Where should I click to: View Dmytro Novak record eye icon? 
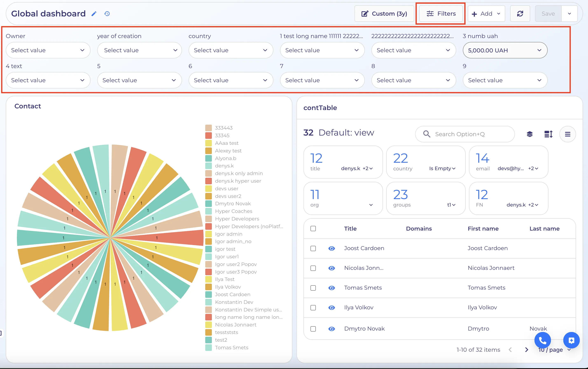331,329
